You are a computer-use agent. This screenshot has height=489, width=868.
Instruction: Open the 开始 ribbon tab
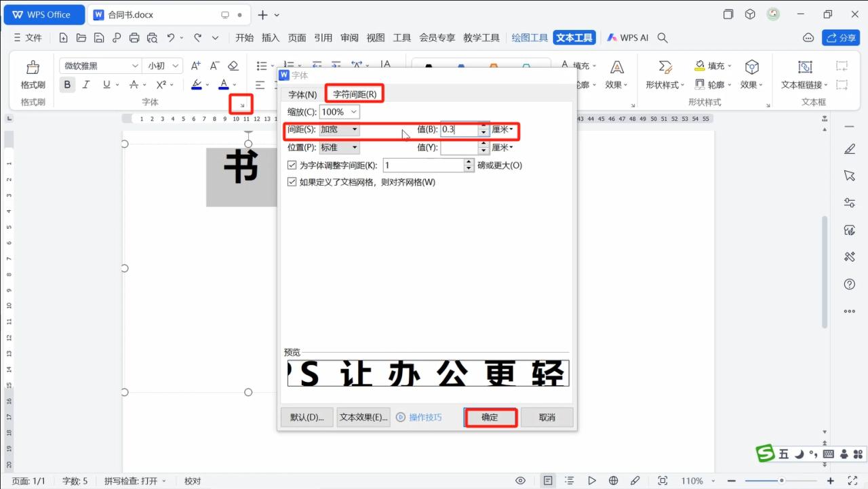[245, 38]
